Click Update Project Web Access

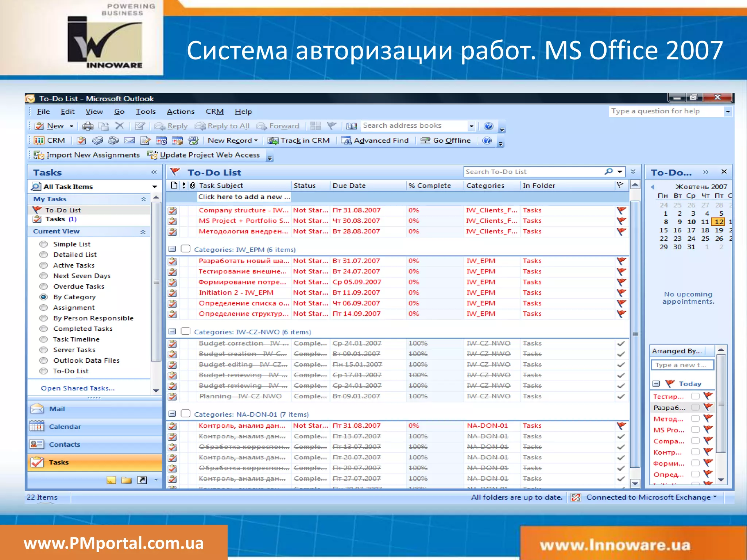[204, 155]
